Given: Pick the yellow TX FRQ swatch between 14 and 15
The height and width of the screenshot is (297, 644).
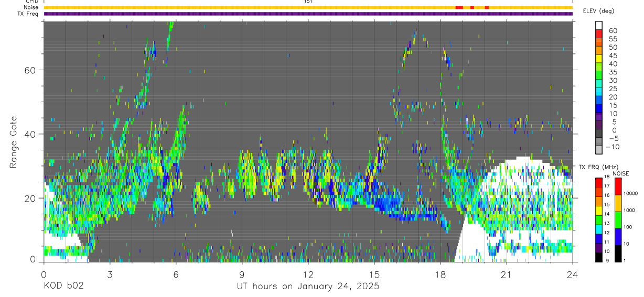Looking at the screenshot, I should click(x=599, y=210).
